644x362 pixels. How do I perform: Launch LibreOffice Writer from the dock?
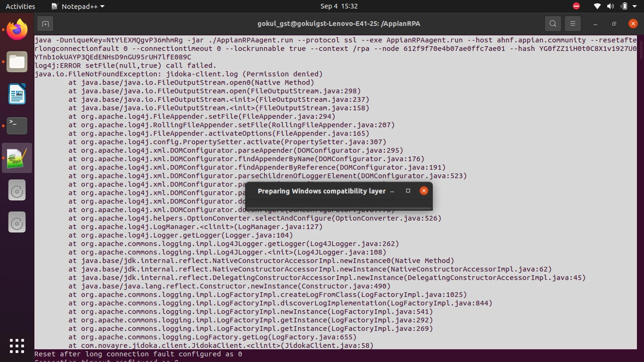pyautogui.click(x=17, y=94)
